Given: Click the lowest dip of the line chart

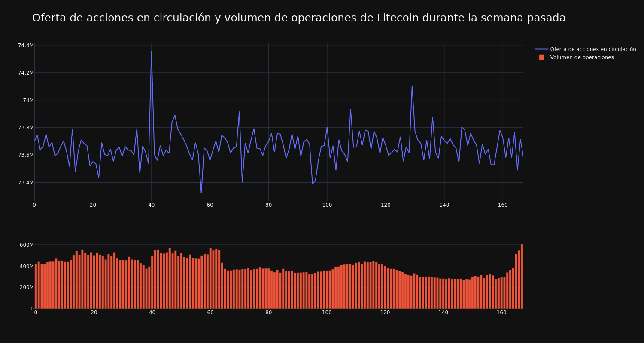Looking at the screenshot, I should [201, 193].
